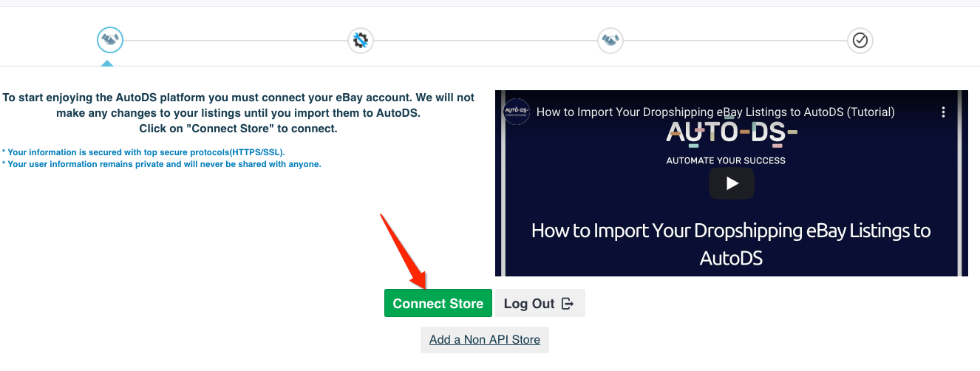Image resolution: width=980 pixels, height=371 pixels.
Task: Click the large 'How to Import' caption in video
Action: [x=731, y=243]
